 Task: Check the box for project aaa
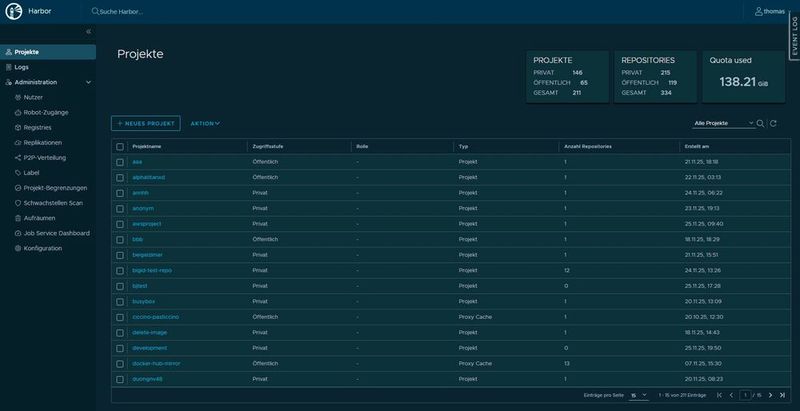click(120, 162)
